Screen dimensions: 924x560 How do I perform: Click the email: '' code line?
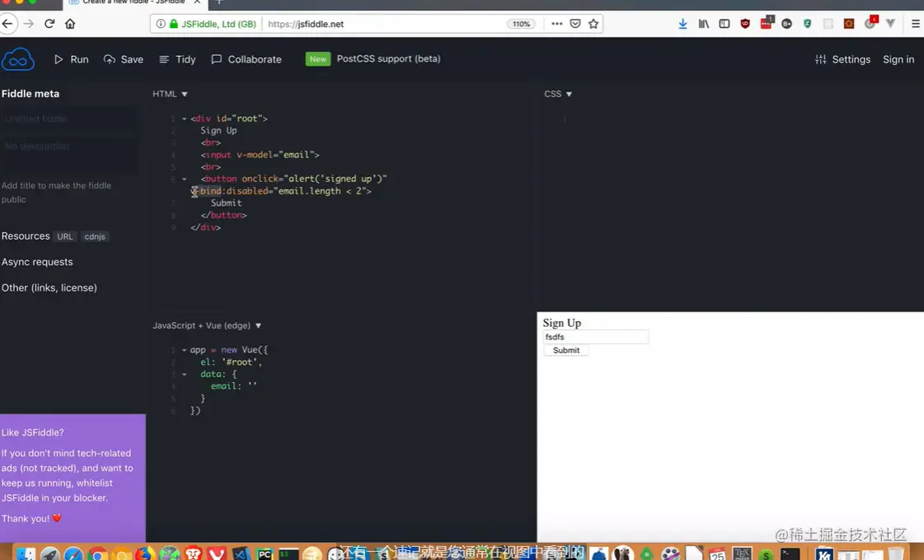tap(234, 386)
